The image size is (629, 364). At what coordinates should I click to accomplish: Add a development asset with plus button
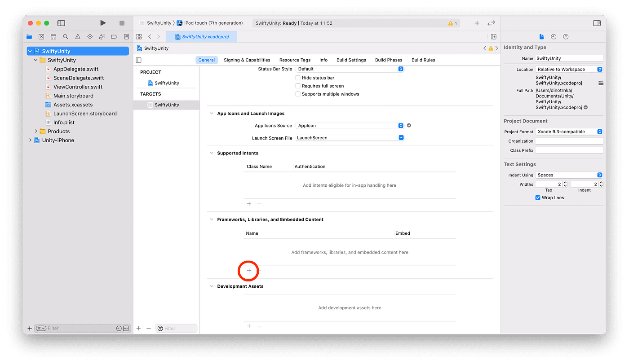pyautogui.click(x=249, y=326)
